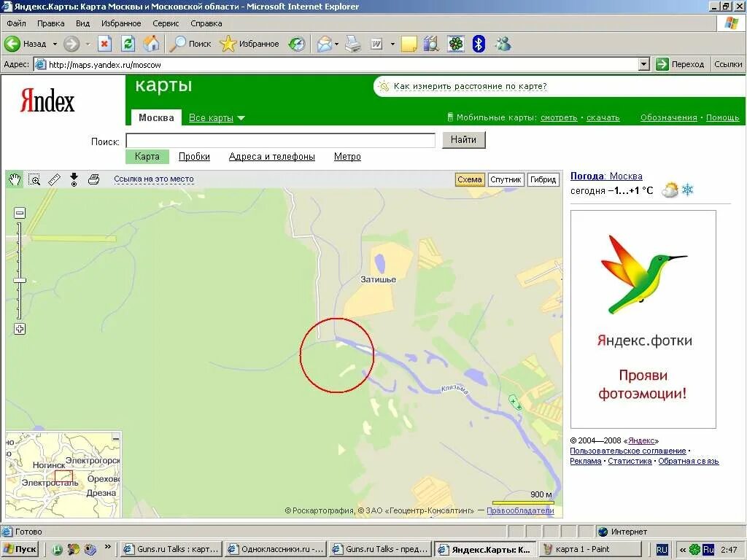
Task: Open IE Поиск search toolbar button
Action: click(190, 44)
